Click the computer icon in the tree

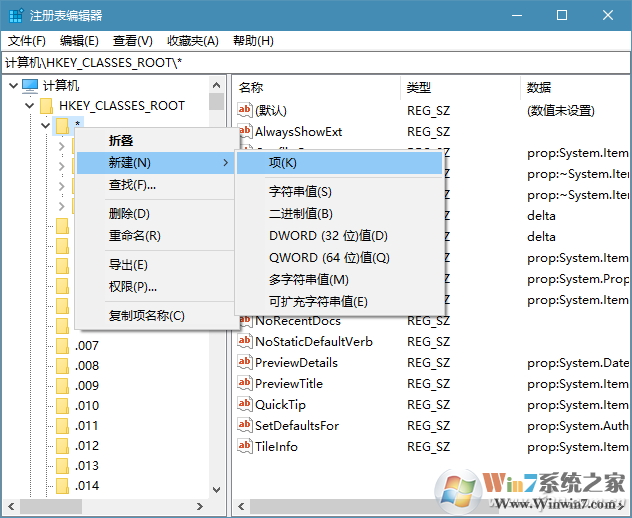pos(29,86)
